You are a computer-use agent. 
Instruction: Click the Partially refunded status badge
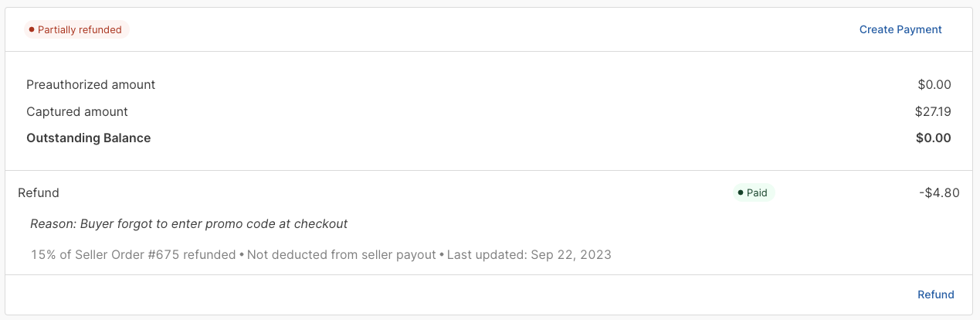pyautogui.click(x=75, y=29)
